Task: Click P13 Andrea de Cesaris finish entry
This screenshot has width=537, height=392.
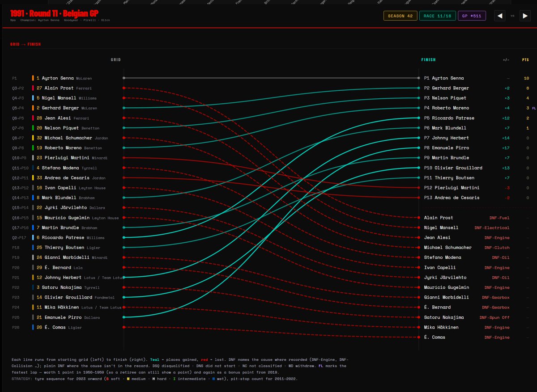Action: 452,198
